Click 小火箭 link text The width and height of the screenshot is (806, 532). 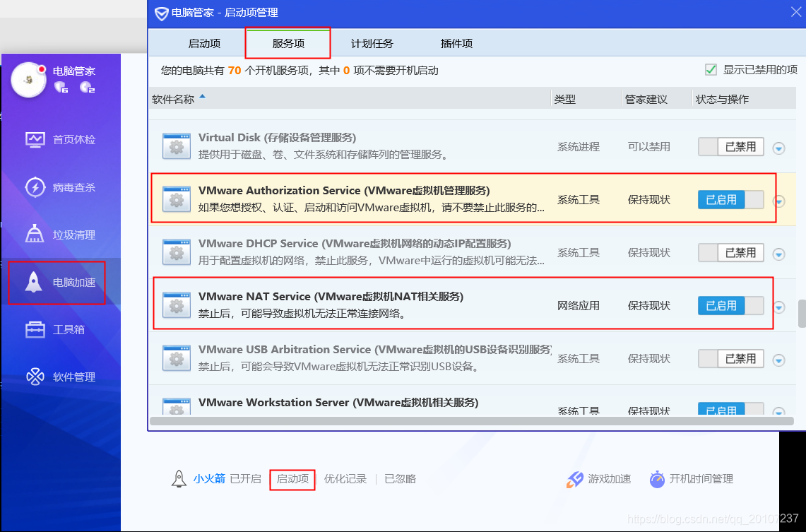tap(209, 479)
